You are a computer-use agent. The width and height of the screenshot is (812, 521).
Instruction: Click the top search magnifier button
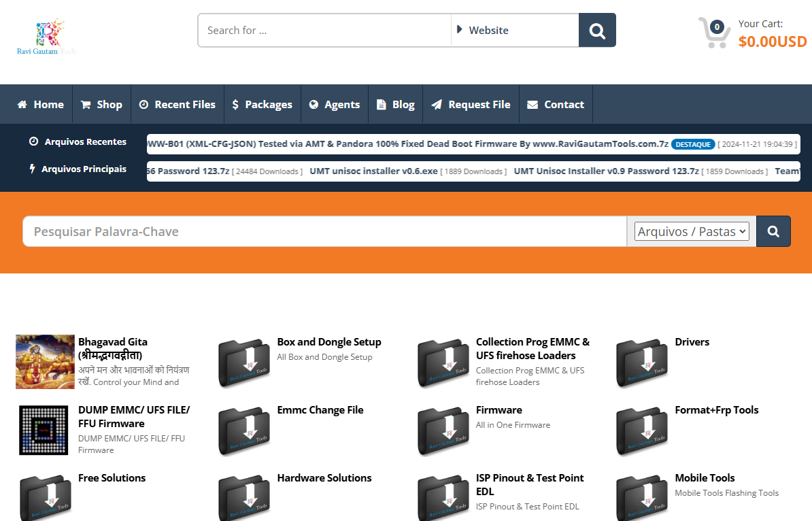(597, 31)
